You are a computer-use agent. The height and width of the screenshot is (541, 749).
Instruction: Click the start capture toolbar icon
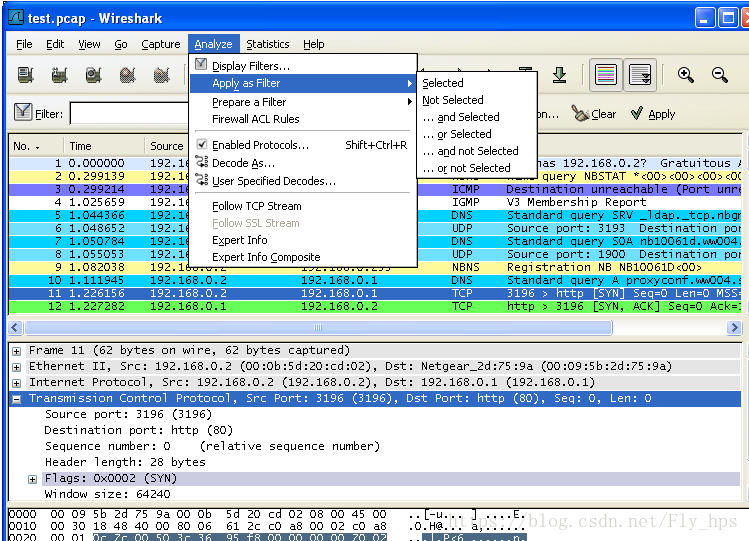tap(94, 75)
